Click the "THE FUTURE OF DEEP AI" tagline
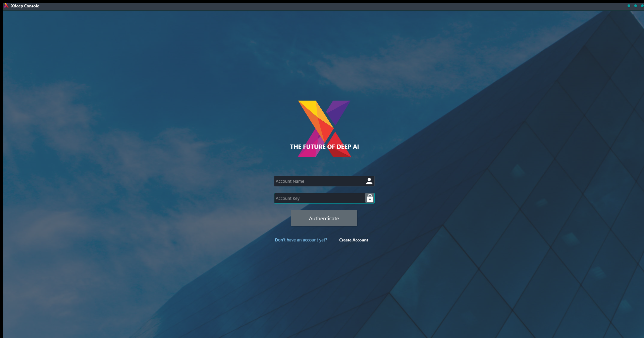644x338 pixels. 324,147
